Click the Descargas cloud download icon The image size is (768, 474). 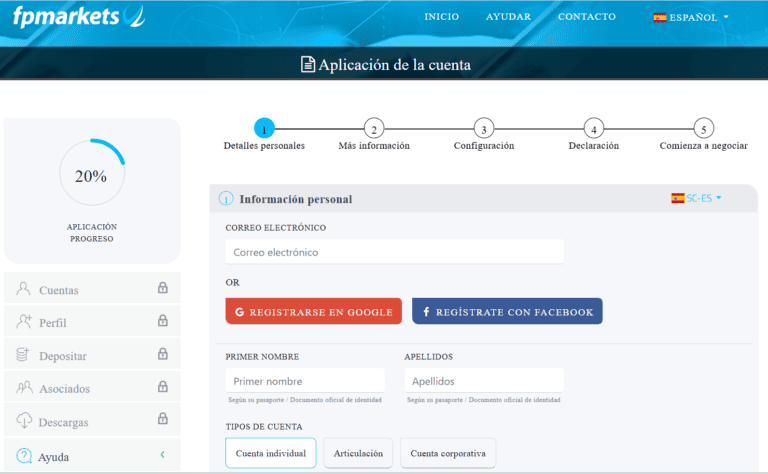pyautogui.click(x=23, y=421)
